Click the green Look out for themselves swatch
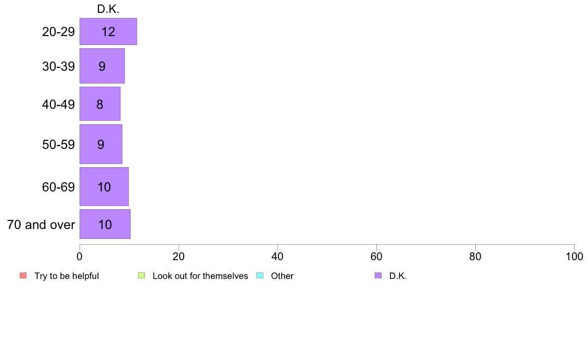Screen dimensions: 588x364 pyautogui.click(x=142, y=275)
